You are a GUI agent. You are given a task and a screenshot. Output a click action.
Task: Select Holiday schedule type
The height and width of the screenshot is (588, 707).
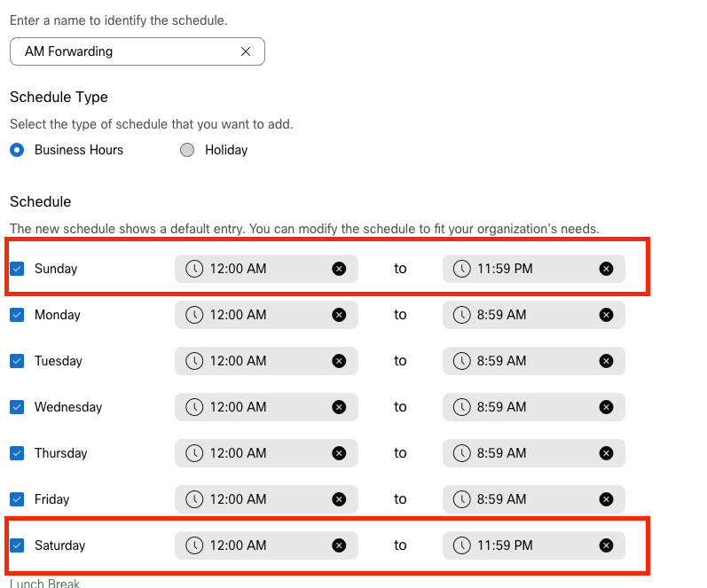[x=187, y=150]
